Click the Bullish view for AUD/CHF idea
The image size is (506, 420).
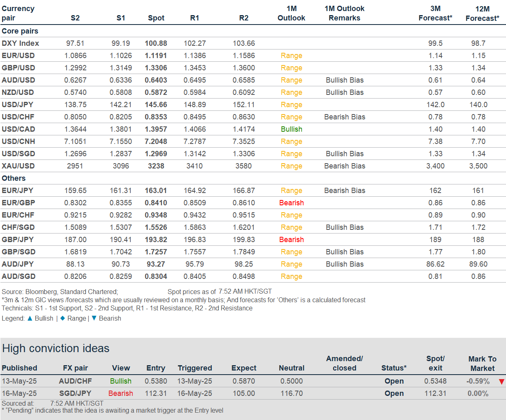[x=121, y=381]
